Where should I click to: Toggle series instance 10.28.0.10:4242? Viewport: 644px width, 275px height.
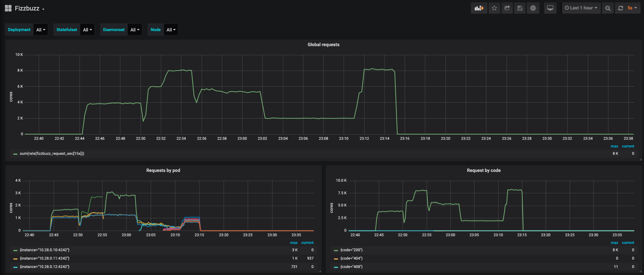pyautogui.click(x=45, y=250)
